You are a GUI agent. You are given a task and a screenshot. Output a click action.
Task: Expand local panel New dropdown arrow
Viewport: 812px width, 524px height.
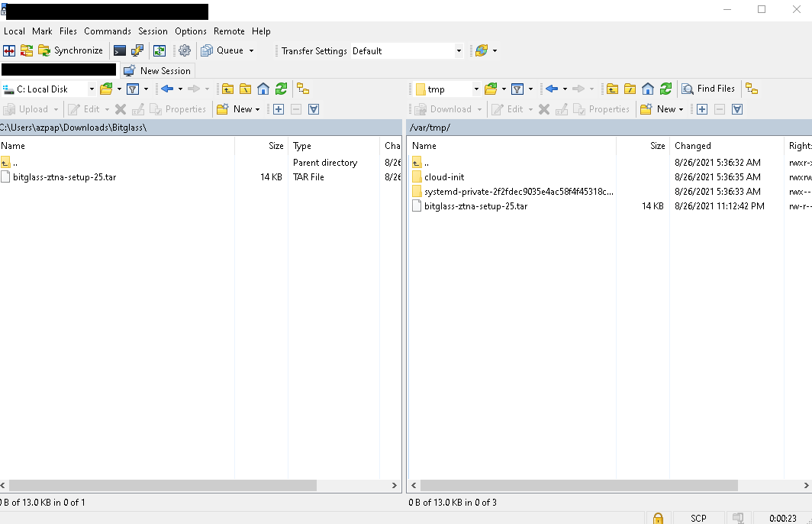tap(257, 109)
